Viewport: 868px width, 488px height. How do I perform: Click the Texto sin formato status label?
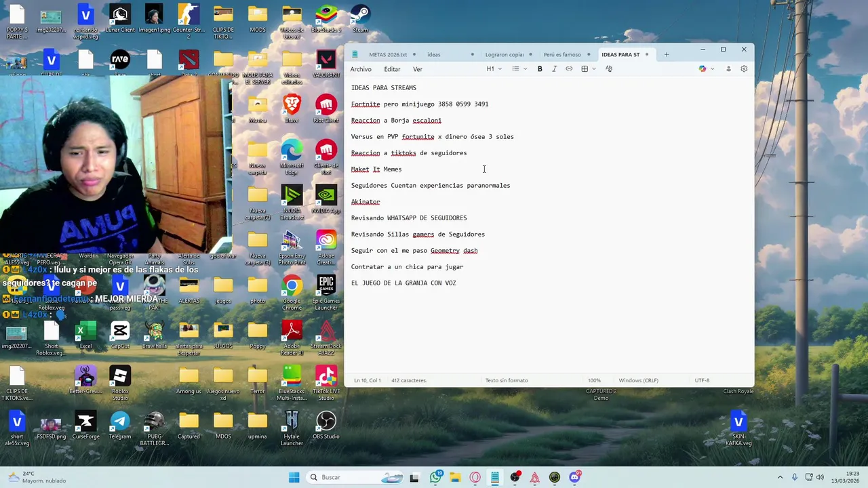[x=507, y=380]
